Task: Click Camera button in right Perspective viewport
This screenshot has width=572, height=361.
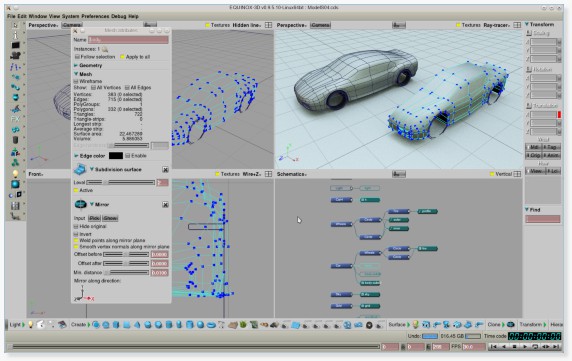Action: click(320, 25)
